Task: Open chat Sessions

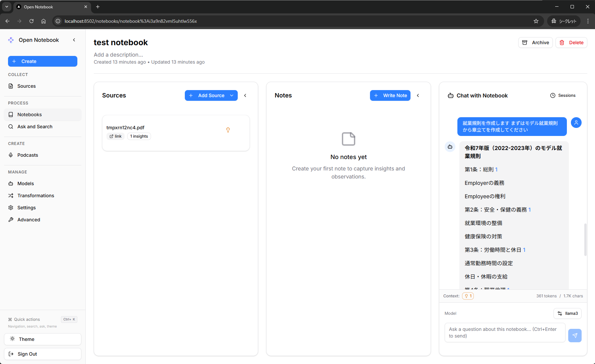Action: [x=563, y=95]
